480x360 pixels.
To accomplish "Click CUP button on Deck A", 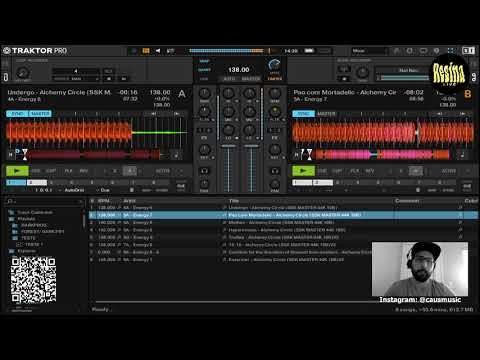I will pyautogui.click(x=51, y=171).
